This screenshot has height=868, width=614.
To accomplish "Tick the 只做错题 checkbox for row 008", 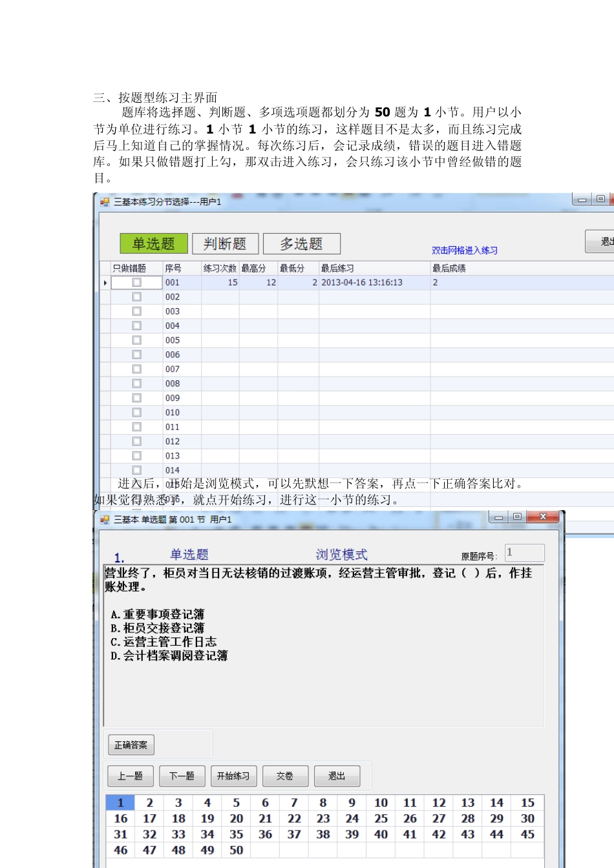I will (136, 384).
